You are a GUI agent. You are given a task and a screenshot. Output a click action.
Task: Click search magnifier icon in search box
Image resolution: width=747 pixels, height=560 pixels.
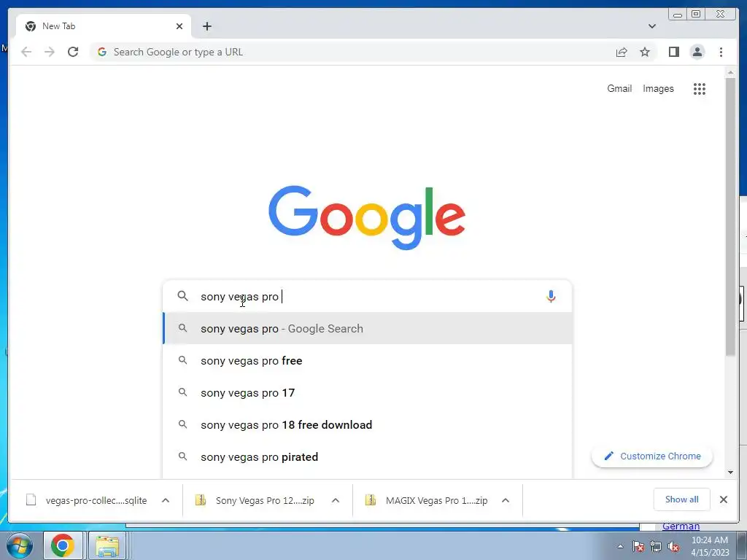(x=182, y=296)
